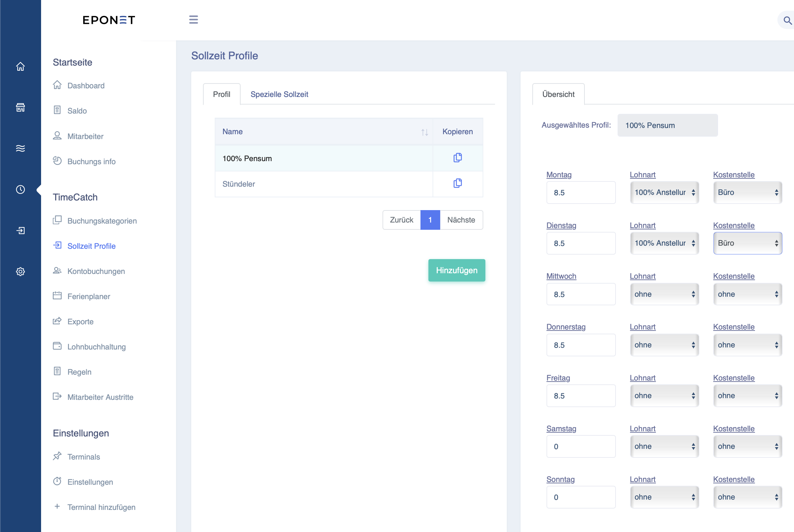Open Montag Lohnart dropdown

664,193
